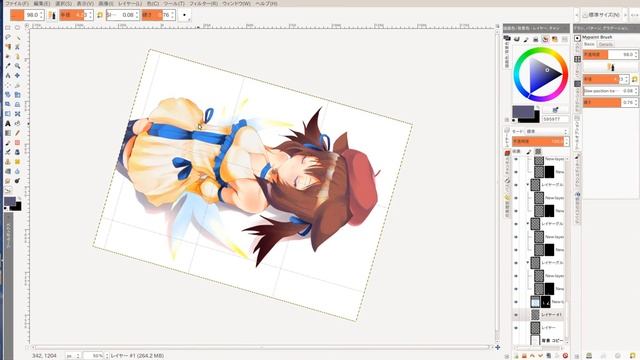640x360 pixels.
Task: Open the layer mode 標準 dropdown
Action: pos(546,131)
